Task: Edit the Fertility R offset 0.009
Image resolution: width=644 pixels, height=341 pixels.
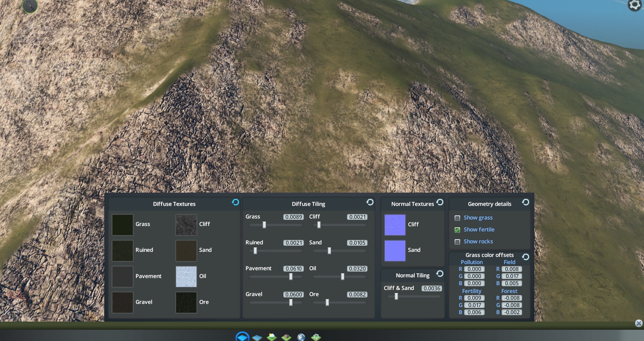Action: [x=474, y=298]
